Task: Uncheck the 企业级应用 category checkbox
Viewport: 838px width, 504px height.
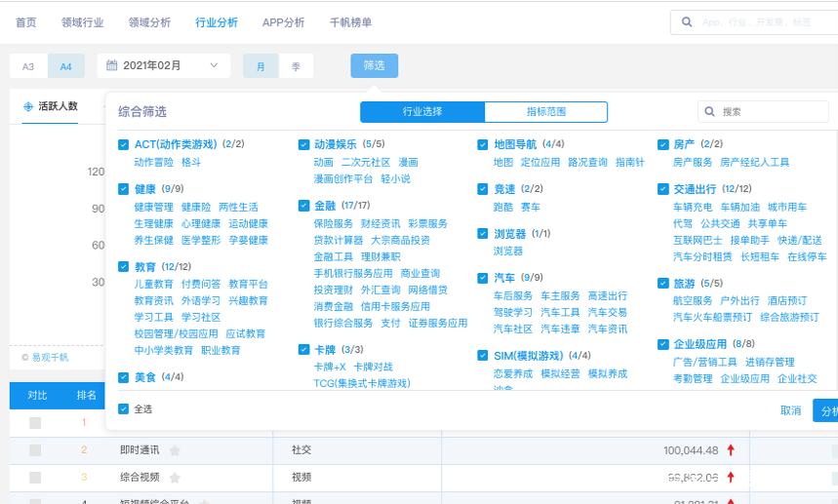Action: 663,344
